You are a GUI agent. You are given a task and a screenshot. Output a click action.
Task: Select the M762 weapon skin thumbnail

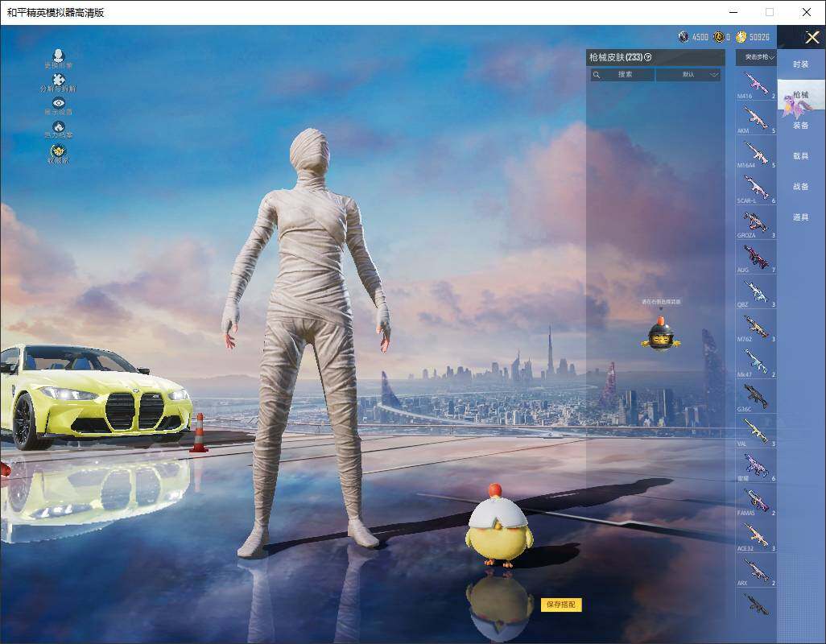click(757, 327)
